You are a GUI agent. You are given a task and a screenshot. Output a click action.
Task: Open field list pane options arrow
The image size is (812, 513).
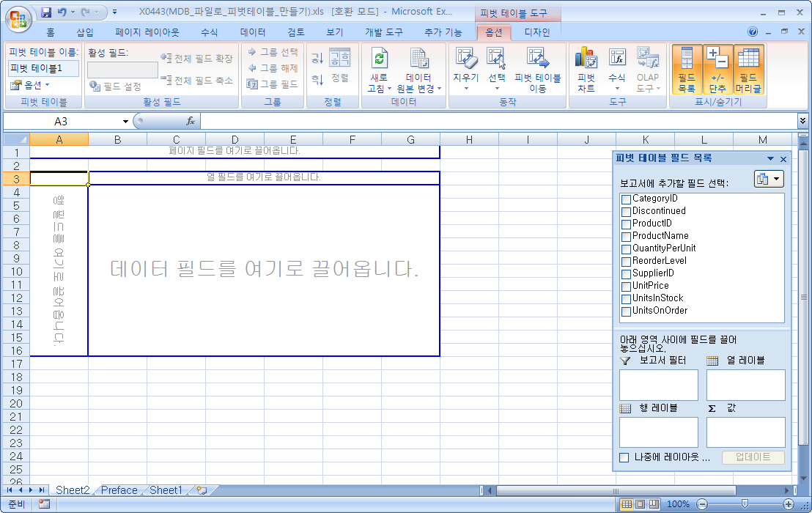[770, 159]
